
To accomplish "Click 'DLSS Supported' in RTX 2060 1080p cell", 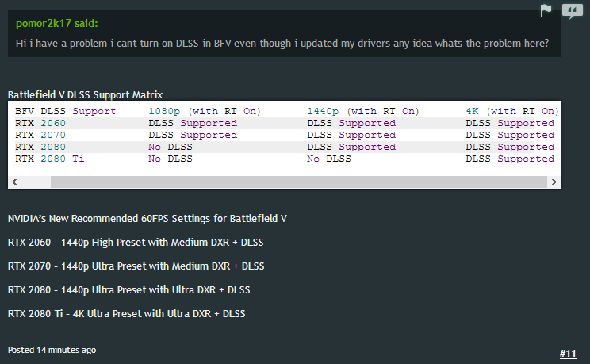I will [x=193, y=123].
